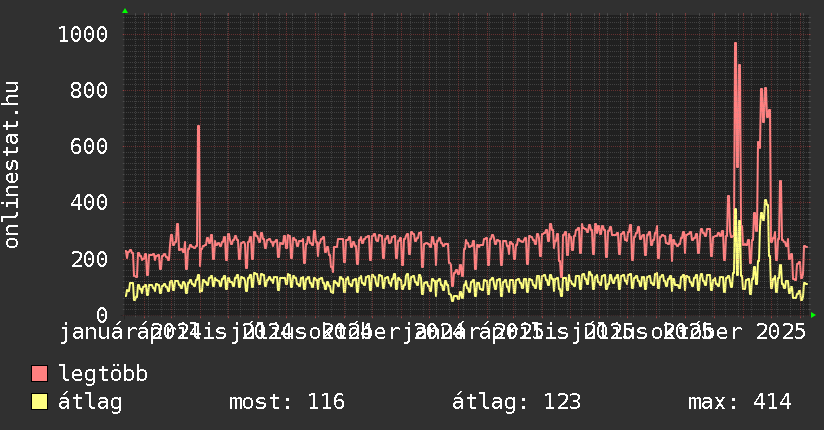
Task: Click the 400 y-axis label
Action: point(88,203)
